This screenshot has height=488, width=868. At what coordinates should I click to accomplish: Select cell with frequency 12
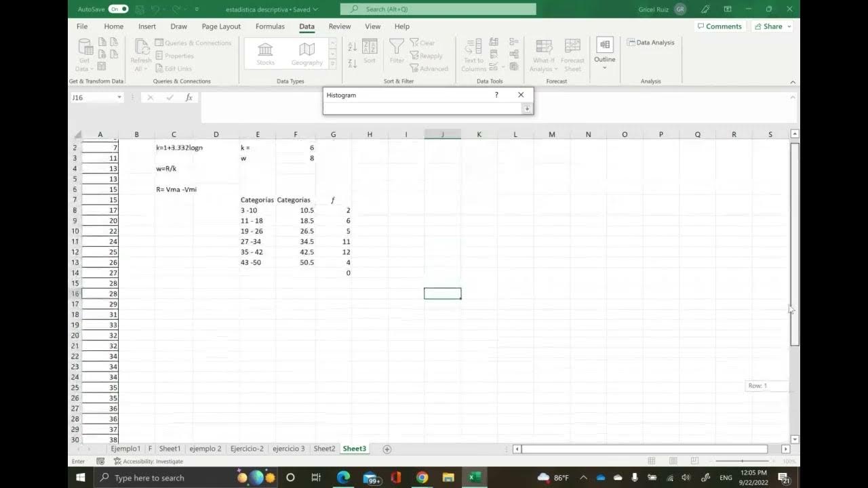(334, 252)
